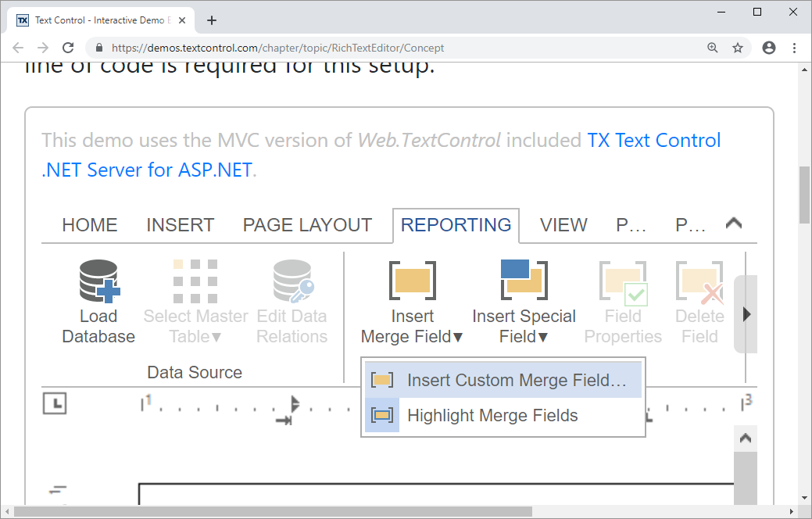Click the Insert Special Field icon
Image resolution: width=812 pixels, height=519 pixels.
[x=523, y=281]
